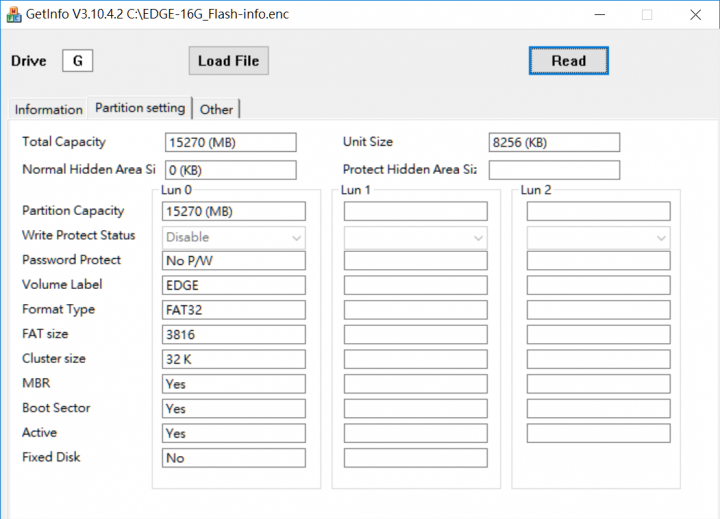The width and height of the screenshot is (720, 519).
Task: Click the Drive letter field showing G
Action: pos(78,61)
